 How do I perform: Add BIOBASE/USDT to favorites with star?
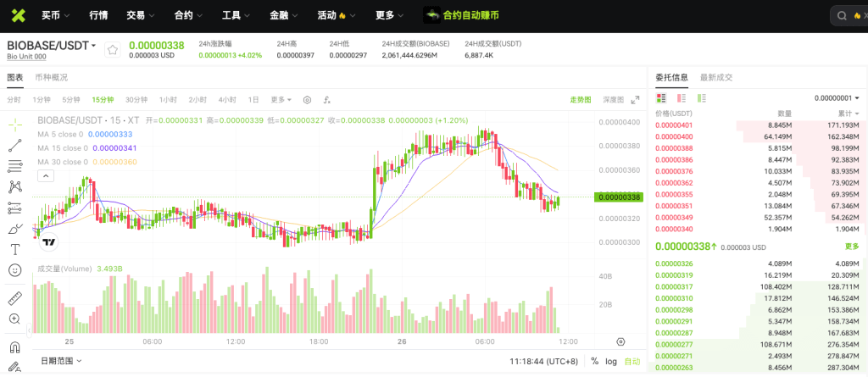click(x=113, y=50)
